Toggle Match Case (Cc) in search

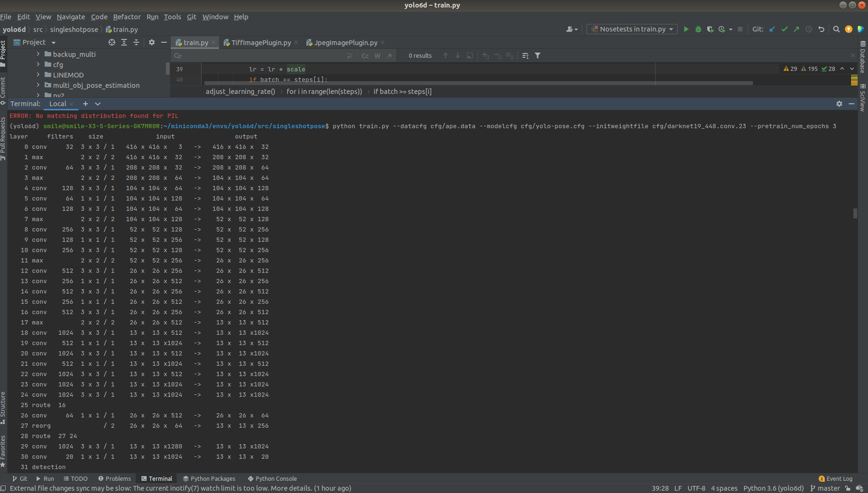tap(365, 55)
